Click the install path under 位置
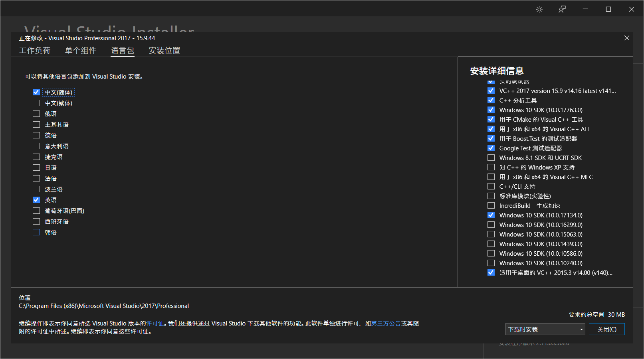This screenshot has width=644, height=359. 104,306
